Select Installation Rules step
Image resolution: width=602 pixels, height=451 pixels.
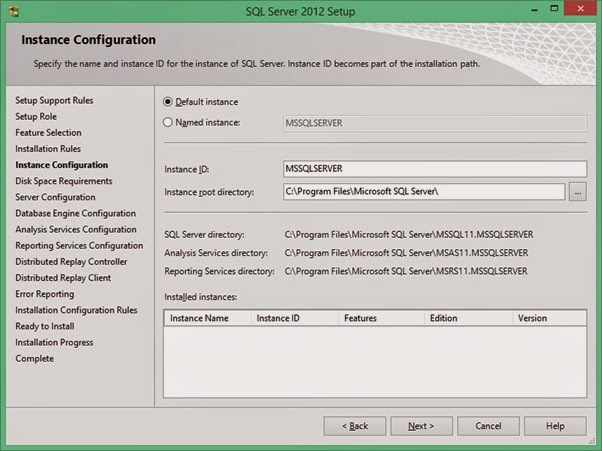tap(48, 149)
